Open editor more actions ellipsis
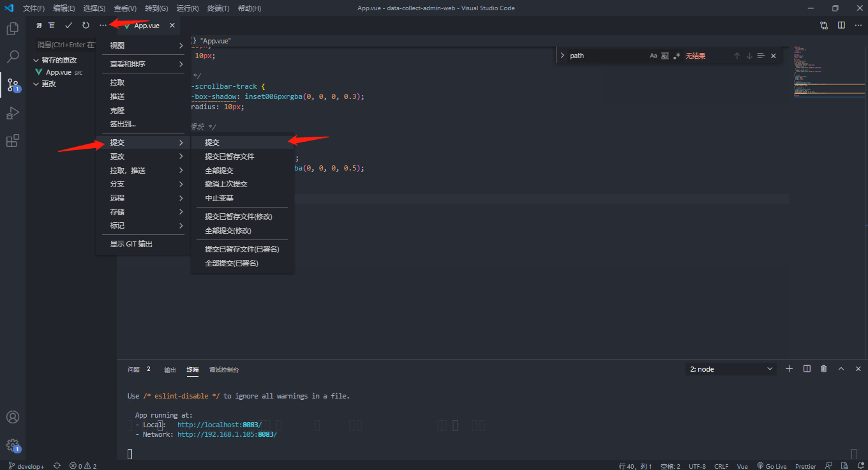The width and height of the screenshot is (868, 470). pos(858,26)
